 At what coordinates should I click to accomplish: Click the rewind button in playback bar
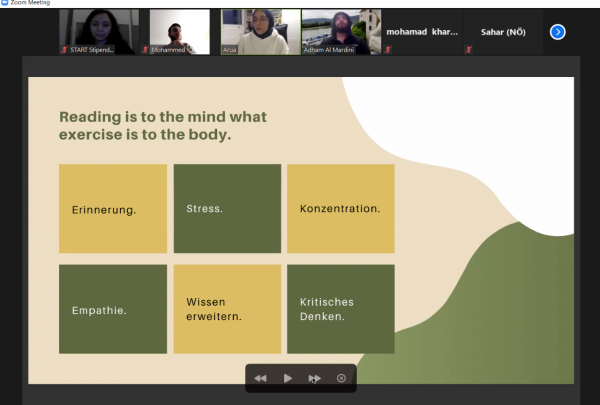[x=261, y=378]
